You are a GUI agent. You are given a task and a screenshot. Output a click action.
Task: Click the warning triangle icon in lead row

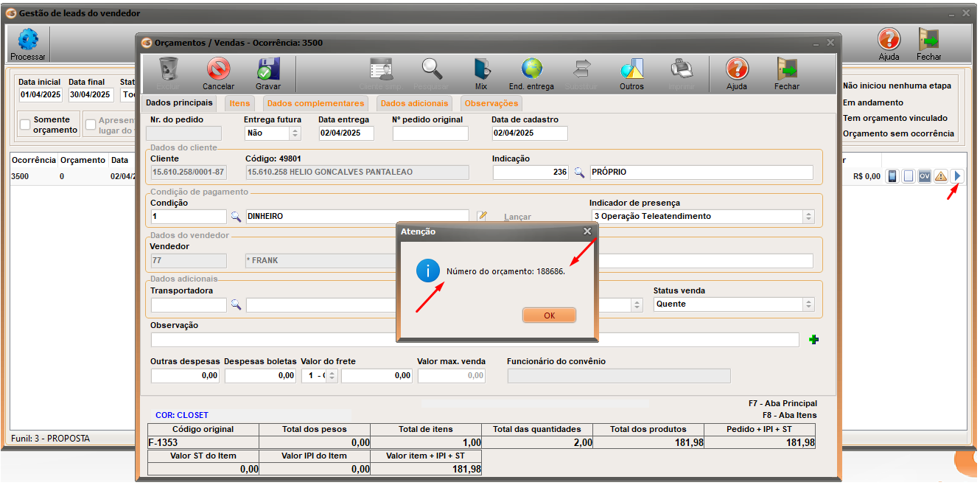point(941,176)
